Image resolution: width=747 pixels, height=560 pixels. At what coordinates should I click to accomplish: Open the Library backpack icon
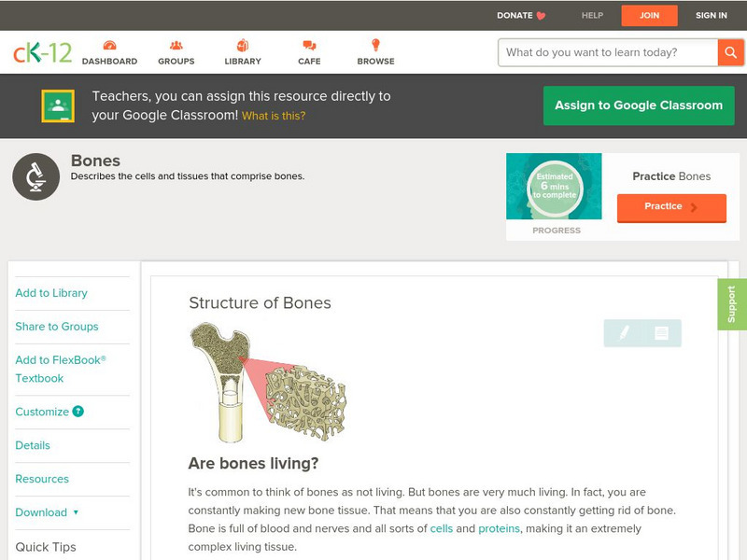tap(243, 44)
